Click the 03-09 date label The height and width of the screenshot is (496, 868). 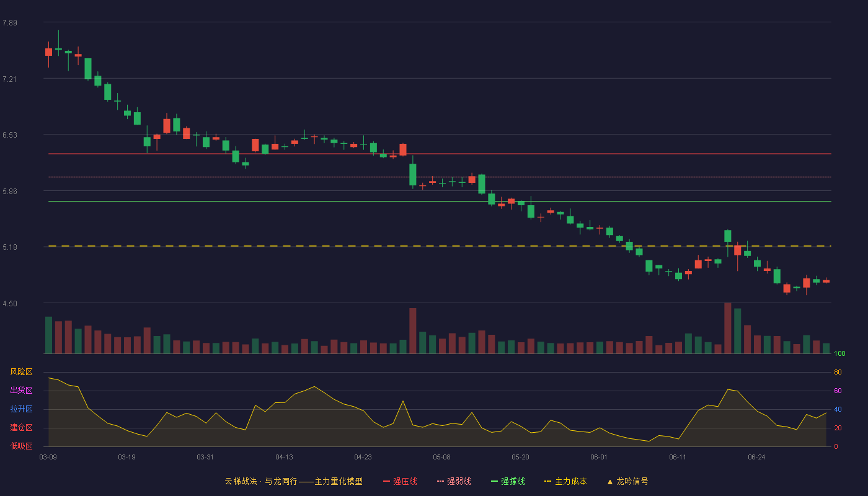[48, 457]
